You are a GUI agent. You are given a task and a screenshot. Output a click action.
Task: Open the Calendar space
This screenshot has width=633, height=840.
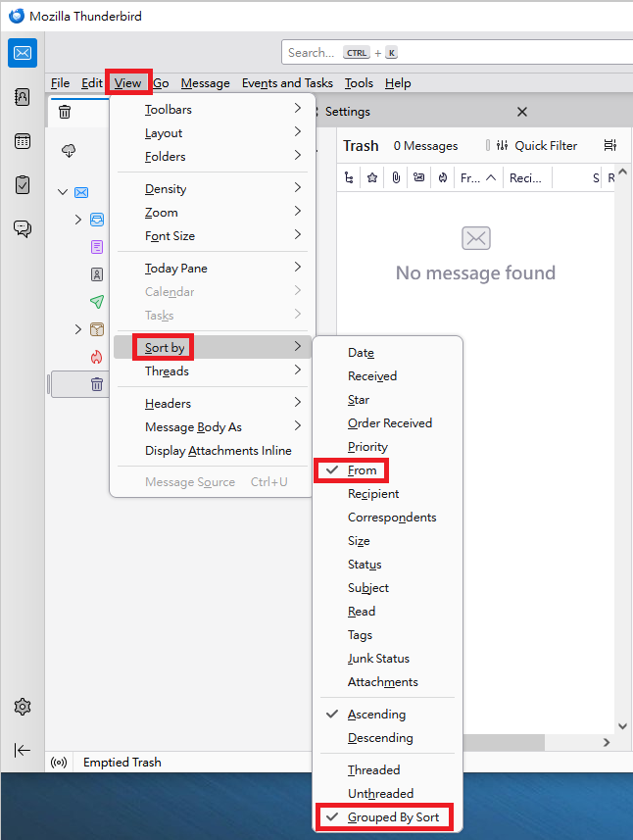[23, 141]
